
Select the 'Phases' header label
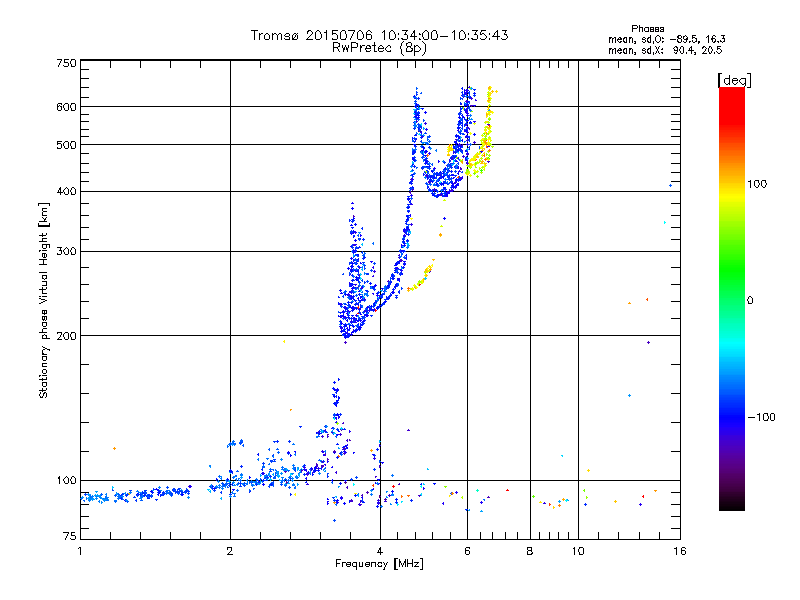(x=647, y=29)
